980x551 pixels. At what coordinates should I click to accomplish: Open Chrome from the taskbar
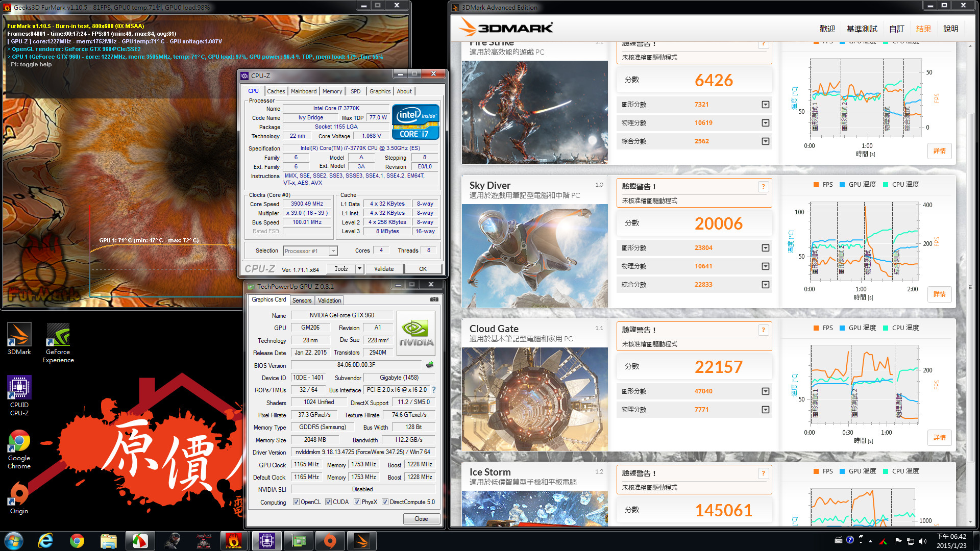(x=77, y=541)
